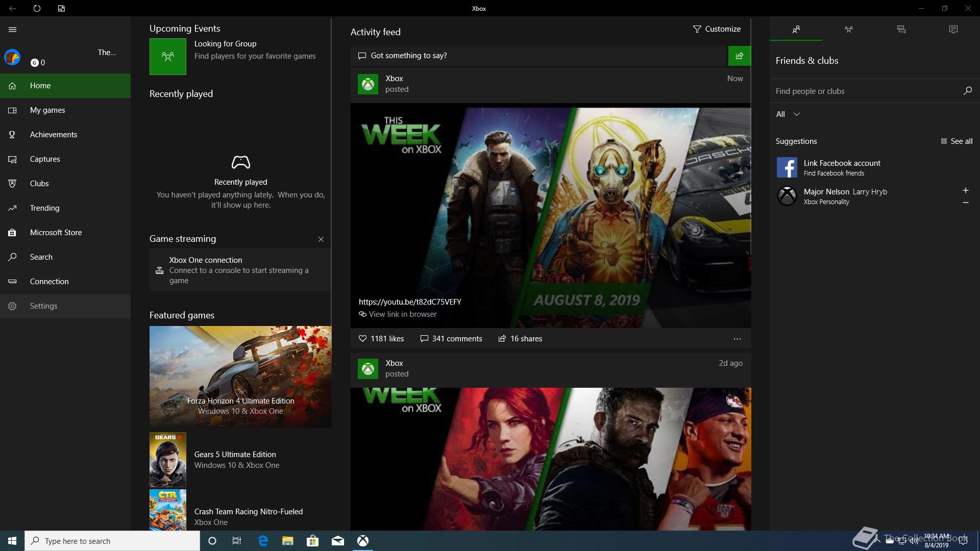Open the youtu.be link in post
The image size is (980, 551).
[410, 302]
